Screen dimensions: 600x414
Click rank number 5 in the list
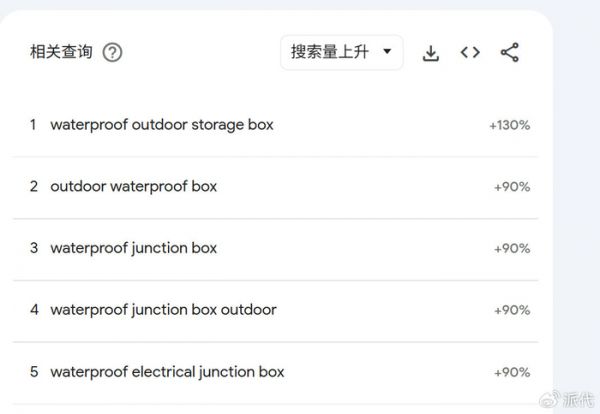click(34, 372)
